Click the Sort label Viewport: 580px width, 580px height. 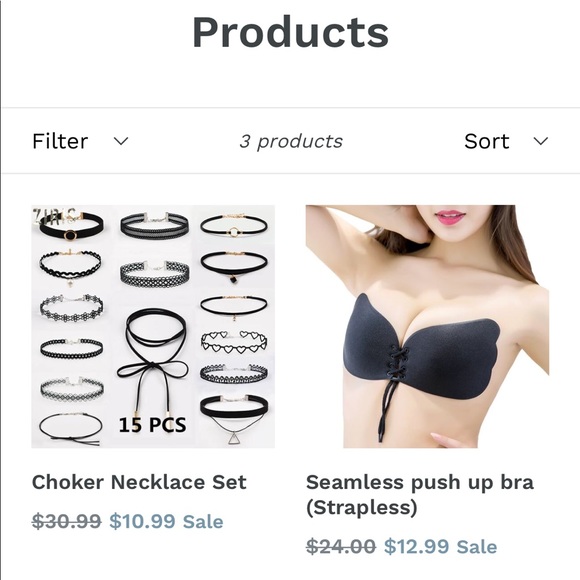point(487,141)
